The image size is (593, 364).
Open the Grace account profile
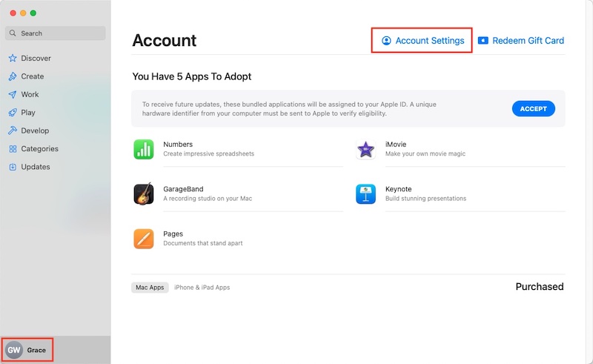pyautogui.click(x=27, y=350)
